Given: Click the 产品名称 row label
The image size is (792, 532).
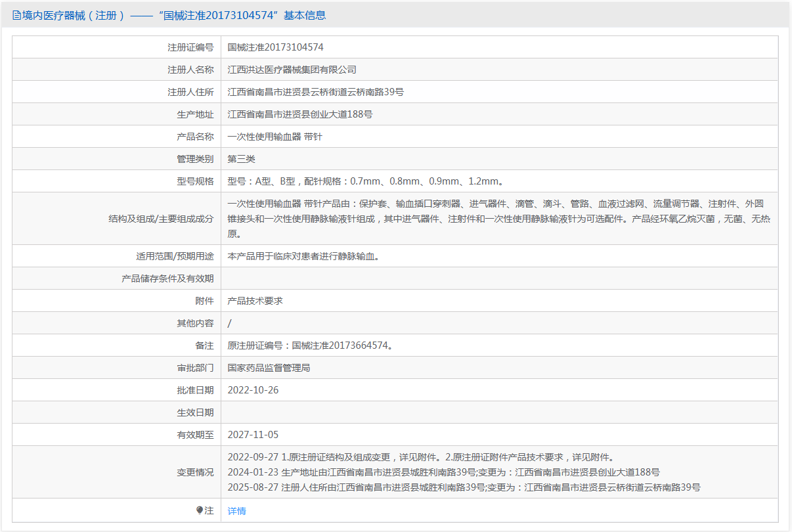Looking at the screenshot, I should pos(195,137).
